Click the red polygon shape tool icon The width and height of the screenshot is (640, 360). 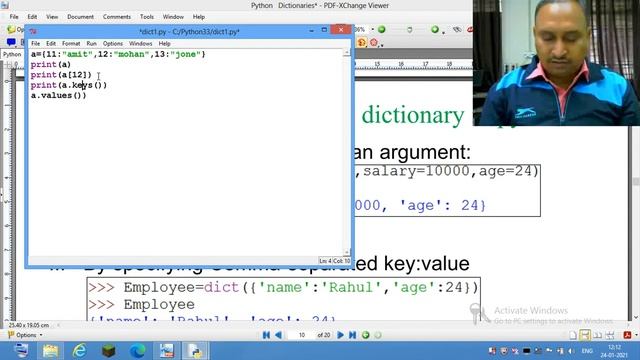point(374,42)
